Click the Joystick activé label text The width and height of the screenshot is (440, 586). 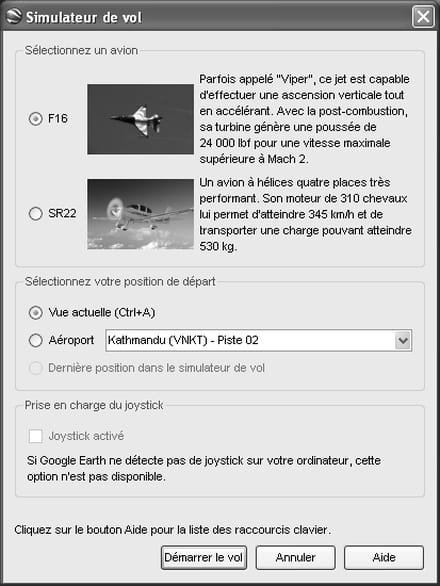pos(86,436)
